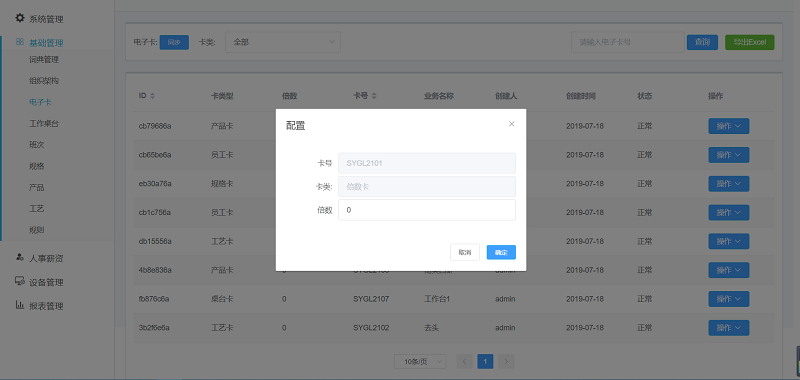Open the 10条/页 page size dropdown

[420, 361]
